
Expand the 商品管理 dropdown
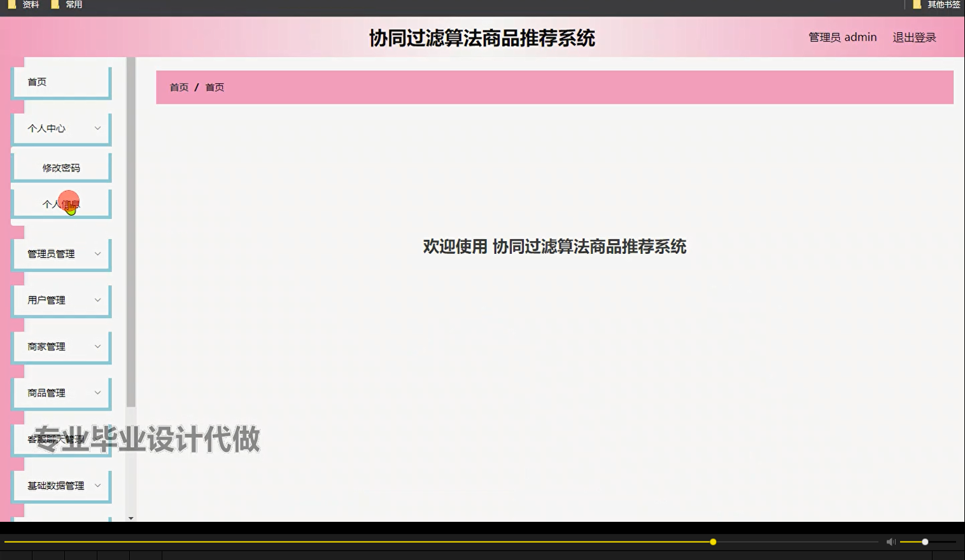click(61, 393)
